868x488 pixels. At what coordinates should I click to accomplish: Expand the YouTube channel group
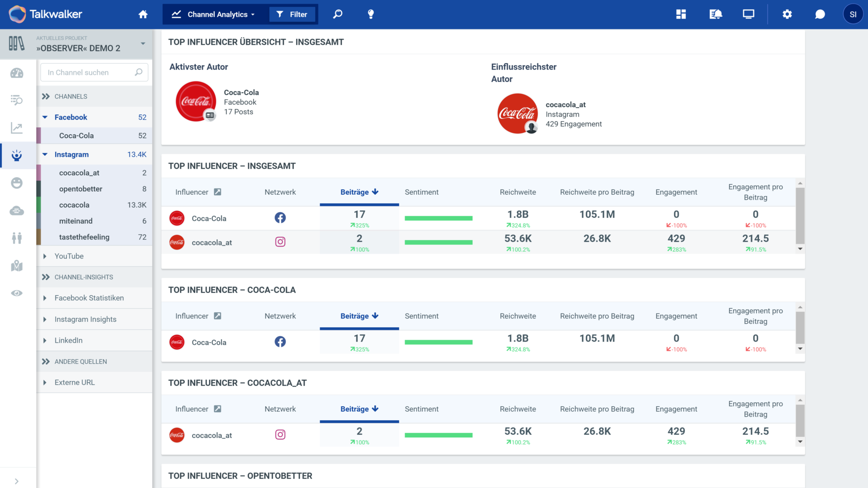tap(45, 256)
